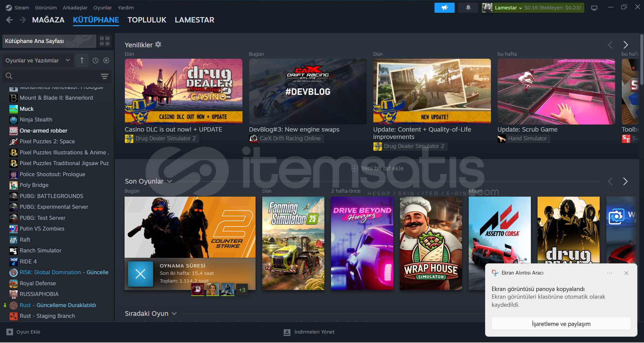Click the Muck game icon in list
The image size is (644, 343).
click(13, 109)
